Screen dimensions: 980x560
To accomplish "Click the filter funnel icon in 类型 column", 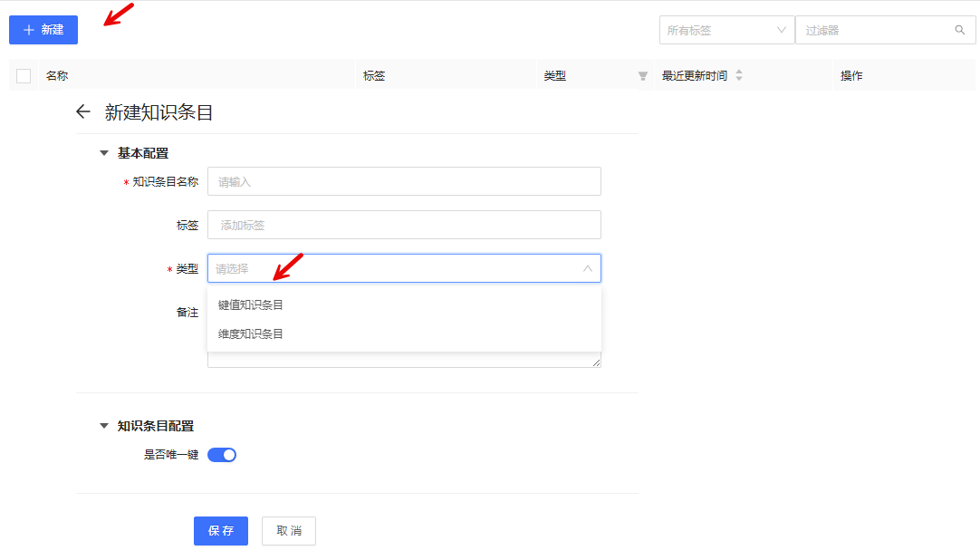I will 643,76.
